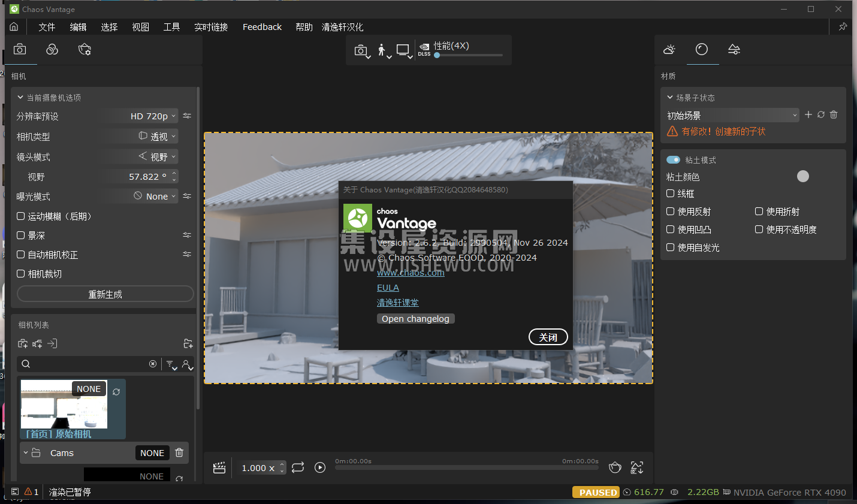The height and width of the screenshot is (504, 857).
Task: Pin the panel with the pin icon
Action: click(x=843, y=27)
